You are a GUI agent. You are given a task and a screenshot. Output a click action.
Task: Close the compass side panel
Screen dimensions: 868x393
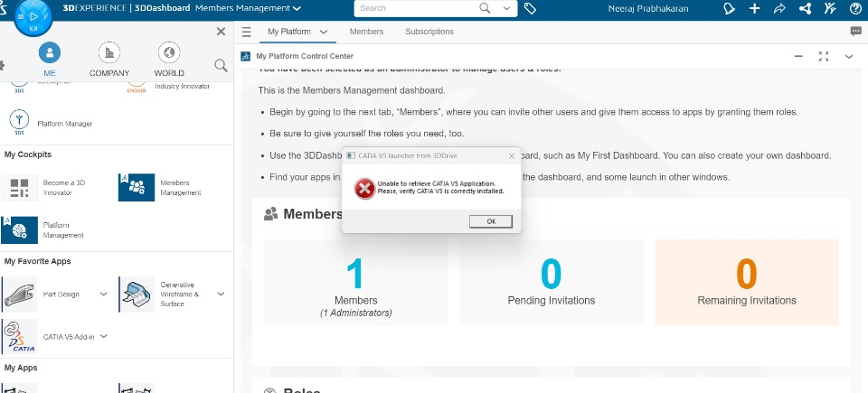tap(221, 32)
